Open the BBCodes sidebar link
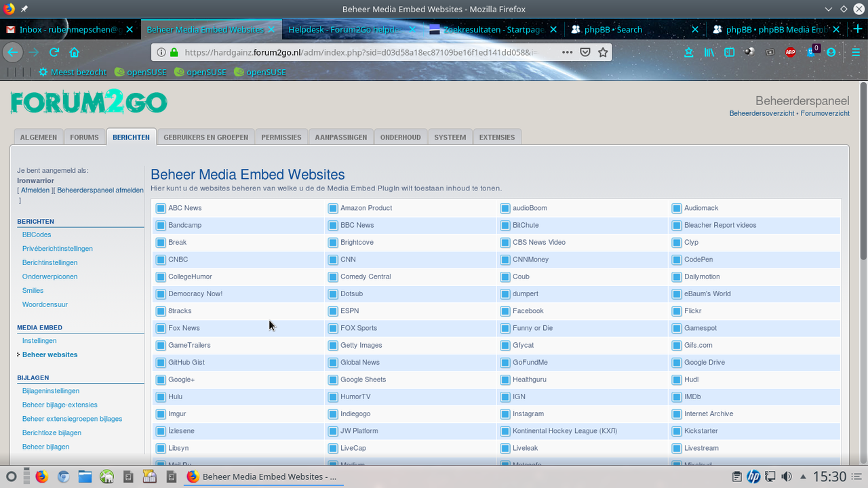The height and width of the screenshot is (488, 868). 37,235
